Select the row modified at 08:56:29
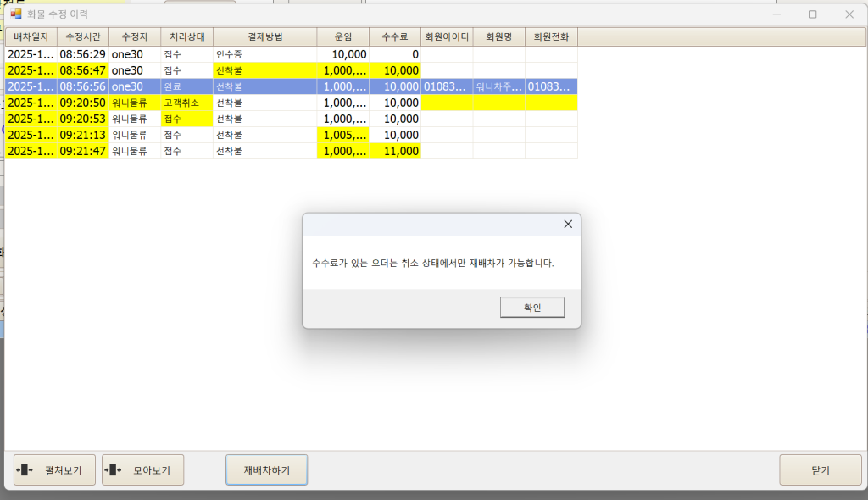 (82, 54)
